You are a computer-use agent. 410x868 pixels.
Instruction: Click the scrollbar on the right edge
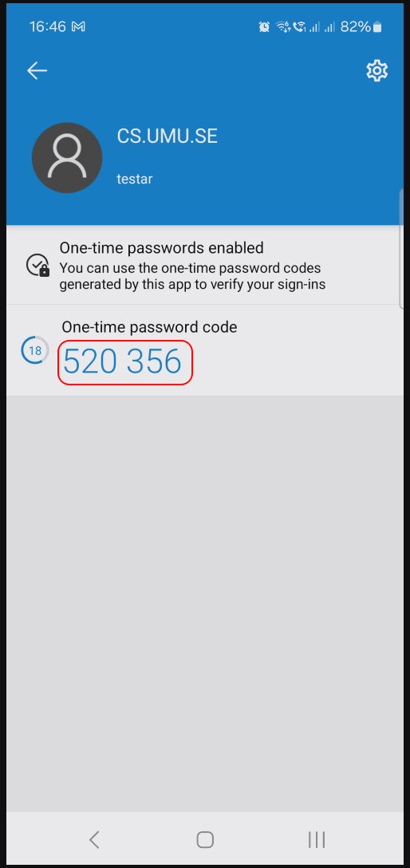pos(402,247)
